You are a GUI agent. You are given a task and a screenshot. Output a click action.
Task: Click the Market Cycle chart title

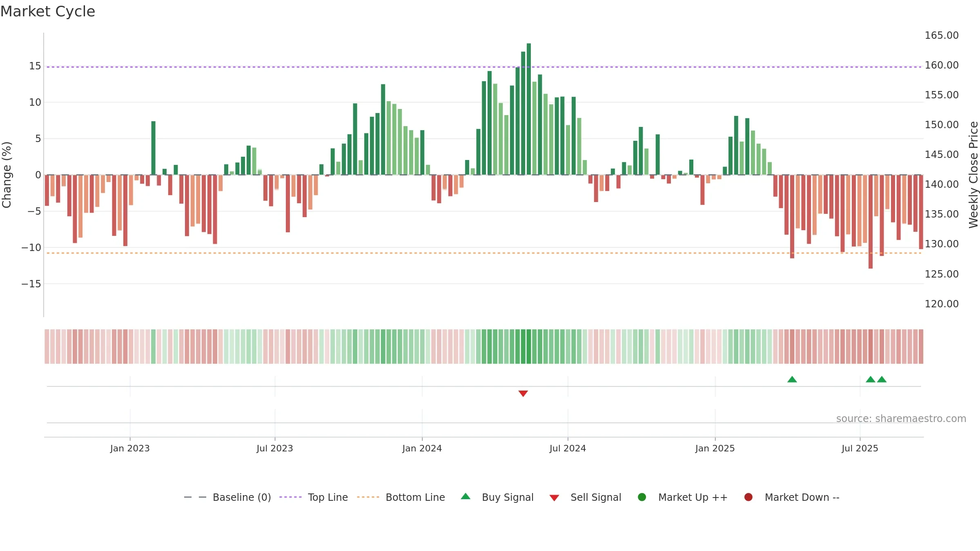[x=48, y=11]
